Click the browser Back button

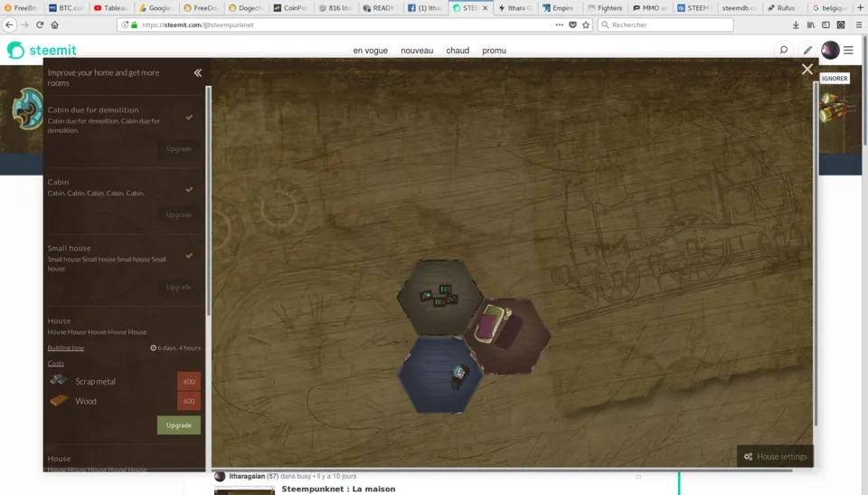click(x=9, y=25)
